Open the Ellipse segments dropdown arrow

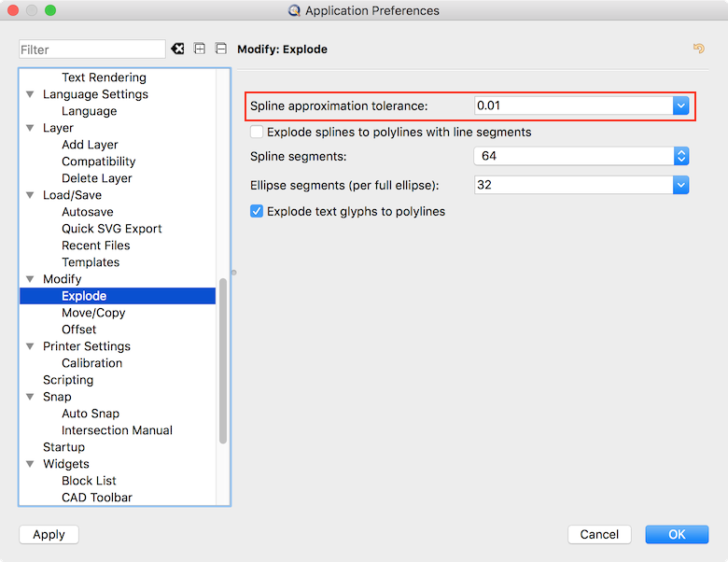(x=680, y=185)
